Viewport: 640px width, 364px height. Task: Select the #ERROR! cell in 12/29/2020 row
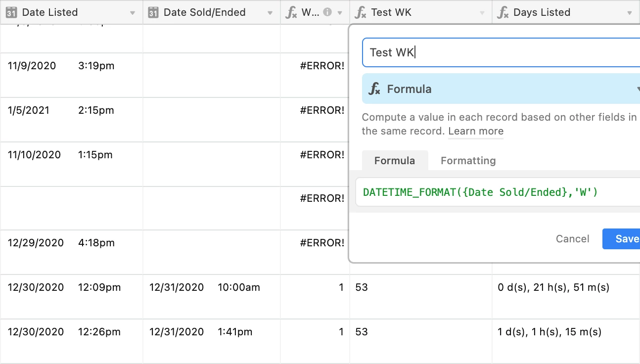(315, 252)
